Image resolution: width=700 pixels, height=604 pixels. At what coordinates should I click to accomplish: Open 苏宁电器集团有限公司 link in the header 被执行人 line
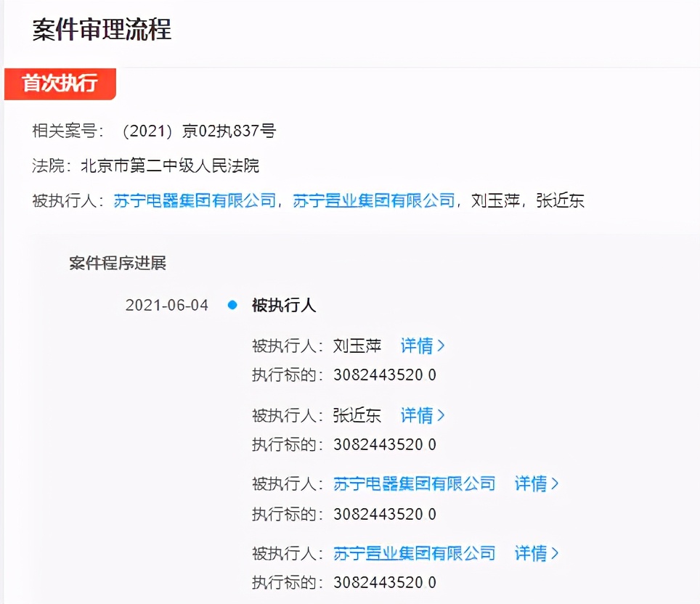(x=195, y=200)
